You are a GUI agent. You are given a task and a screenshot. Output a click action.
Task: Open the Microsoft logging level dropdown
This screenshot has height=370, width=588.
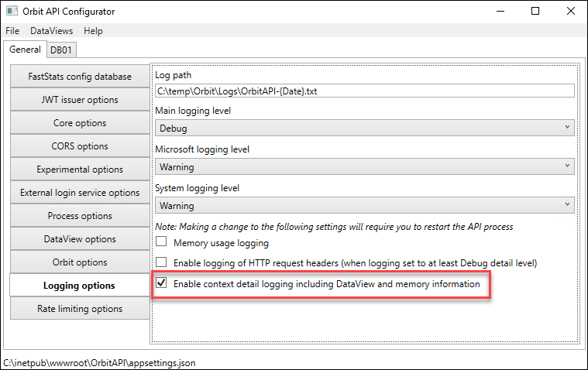click(x=365, y=166)
